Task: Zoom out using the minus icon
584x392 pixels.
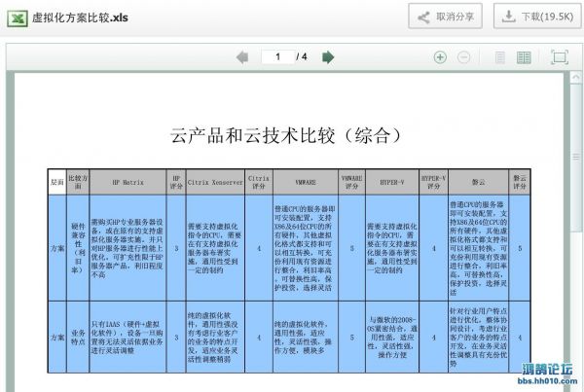Action: click(463, 57)
